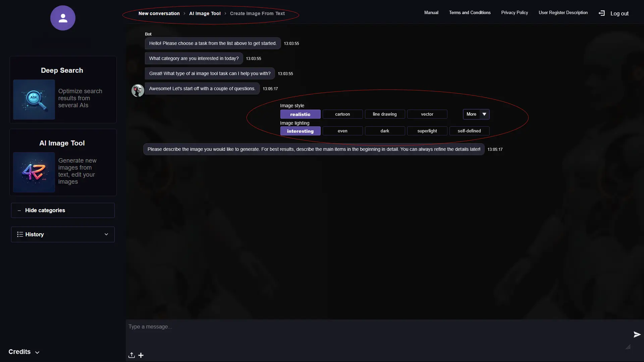Expand the History panel

tap(63, 235)
